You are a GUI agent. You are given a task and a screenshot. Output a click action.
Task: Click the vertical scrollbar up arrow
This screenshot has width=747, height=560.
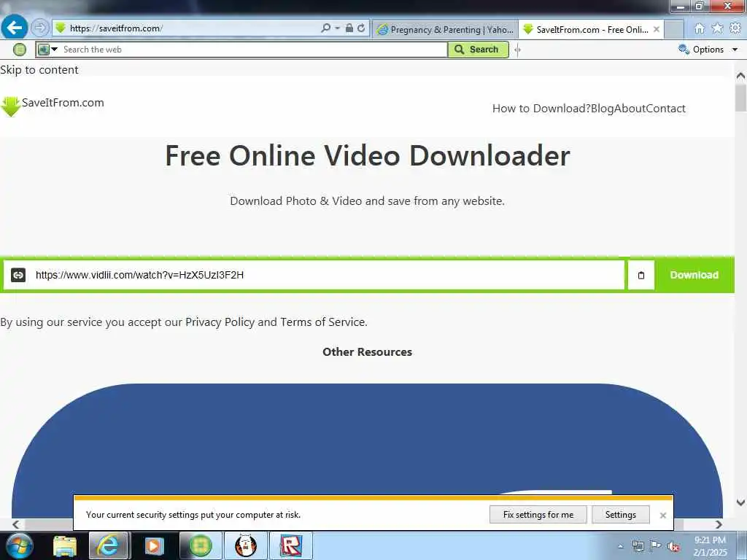pyautogui.click(x=740, y=75)
